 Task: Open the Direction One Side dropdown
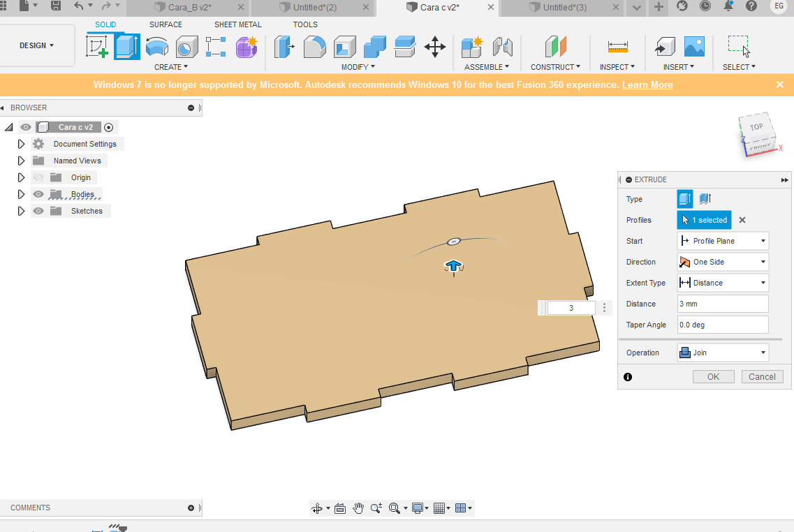pos(723,262)
